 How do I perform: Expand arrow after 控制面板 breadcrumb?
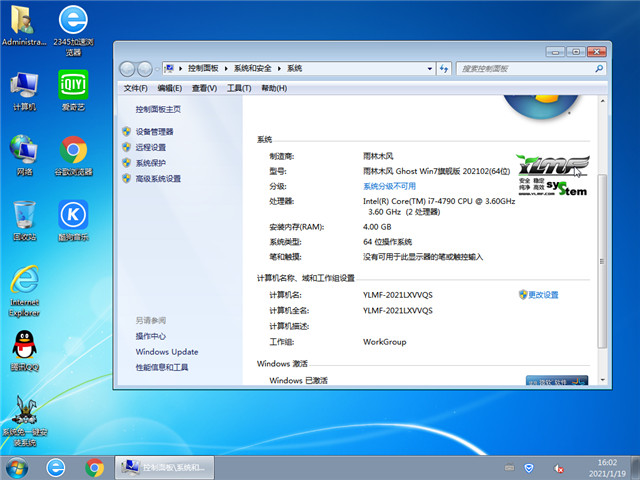[226, 69]
